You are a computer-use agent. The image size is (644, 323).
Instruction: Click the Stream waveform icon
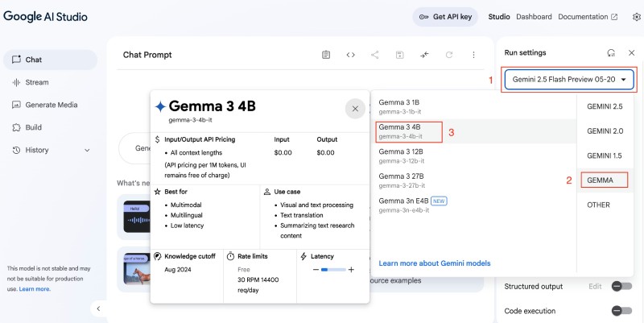click(16, 82)
